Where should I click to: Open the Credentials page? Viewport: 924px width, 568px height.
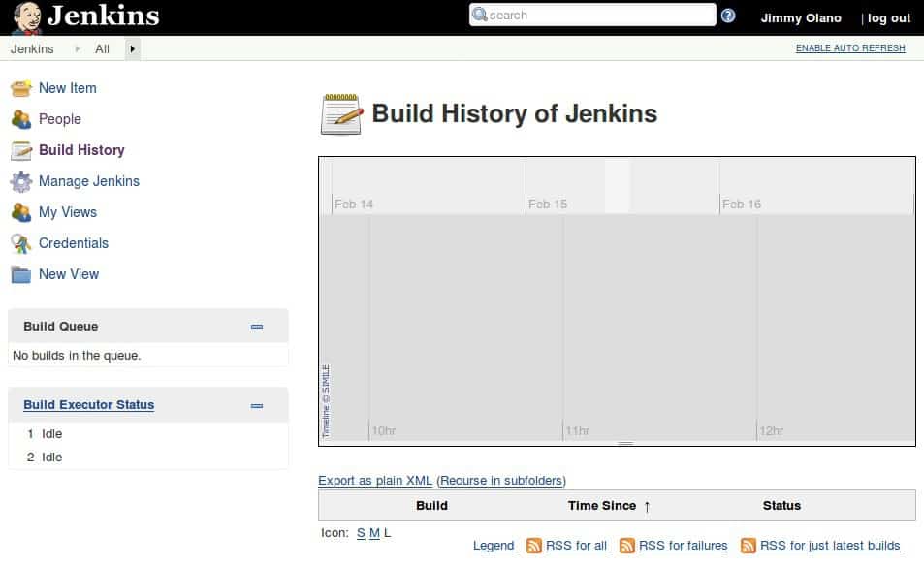pyautogui.click(x=74, y=243)
